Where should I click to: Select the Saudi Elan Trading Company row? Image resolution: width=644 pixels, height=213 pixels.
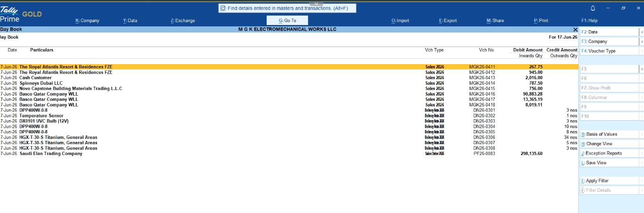coord(289,154)
